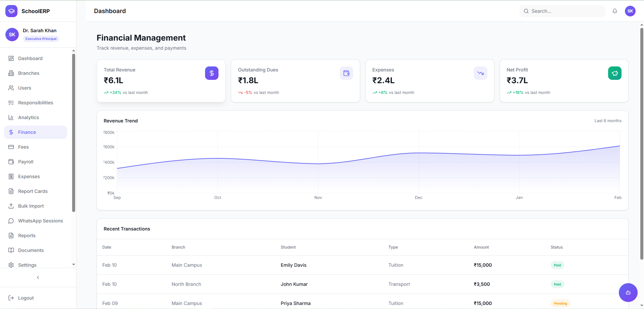Open WhatsApp Sessions
Screen dimensions: 644x309
(36, 221)
